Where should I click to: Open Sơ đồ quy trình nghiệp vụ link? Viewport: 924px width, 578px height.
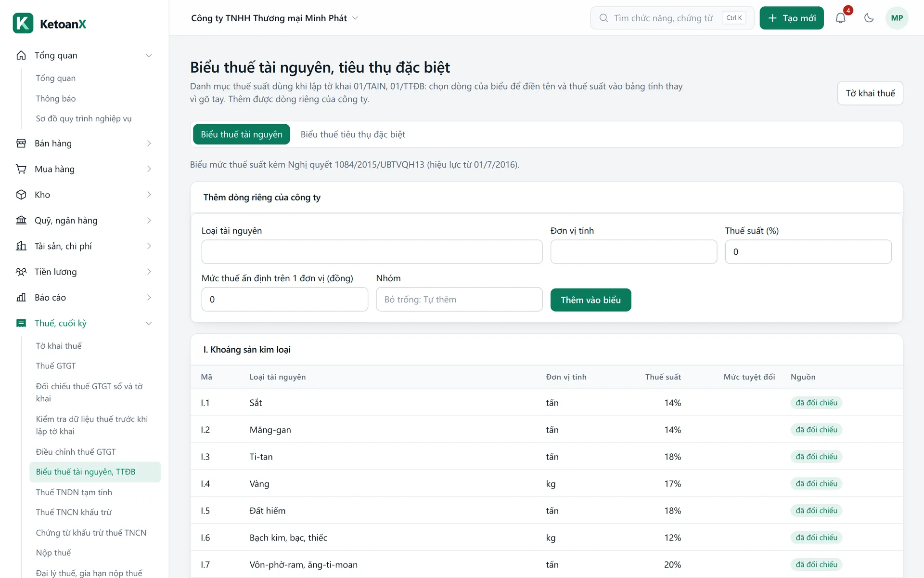[x=84, y=118]
